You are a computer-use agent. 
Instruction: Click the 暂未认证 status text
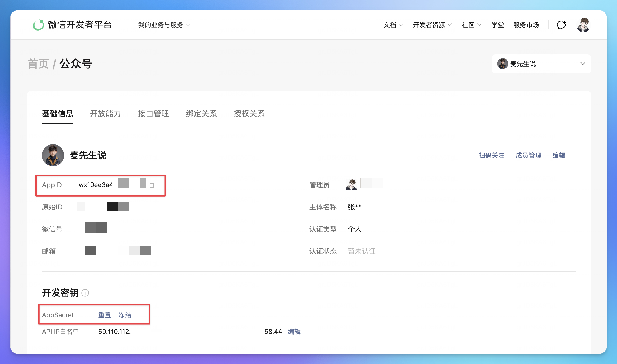point(362,251)
